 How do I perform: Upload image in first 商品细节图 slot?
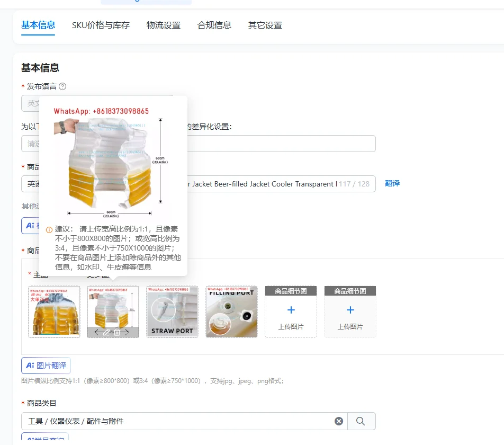coord(291,311)
